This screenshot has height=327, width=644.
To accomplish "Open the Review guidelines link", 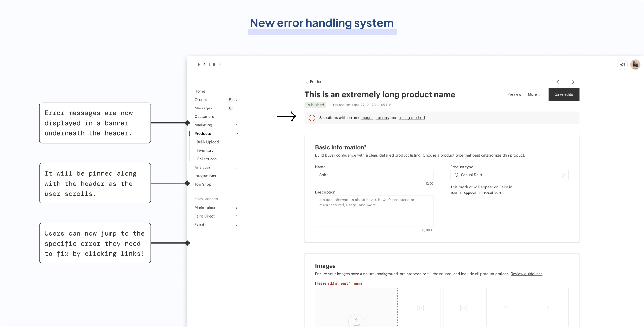I will [526, 274].
